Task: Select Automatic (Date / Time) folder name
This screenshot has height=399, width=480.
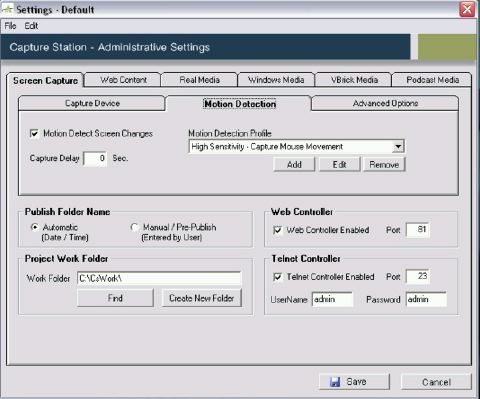Action: (x=34, y=227)
